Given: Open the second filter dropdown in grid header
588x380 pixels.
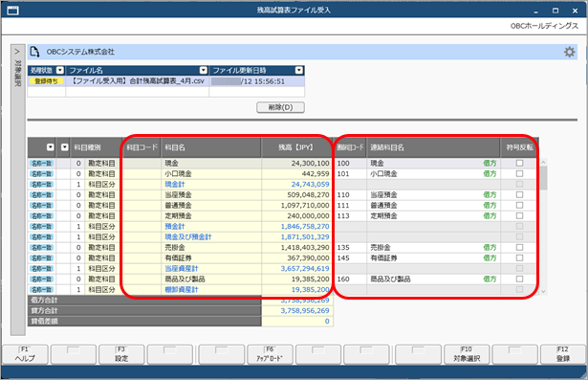Looking at the screenshot, I should point(65,147).
